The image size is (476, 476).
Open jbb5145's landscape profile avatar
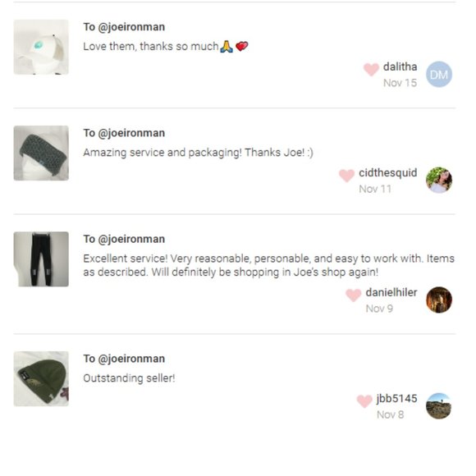click(x=439, y=406)
